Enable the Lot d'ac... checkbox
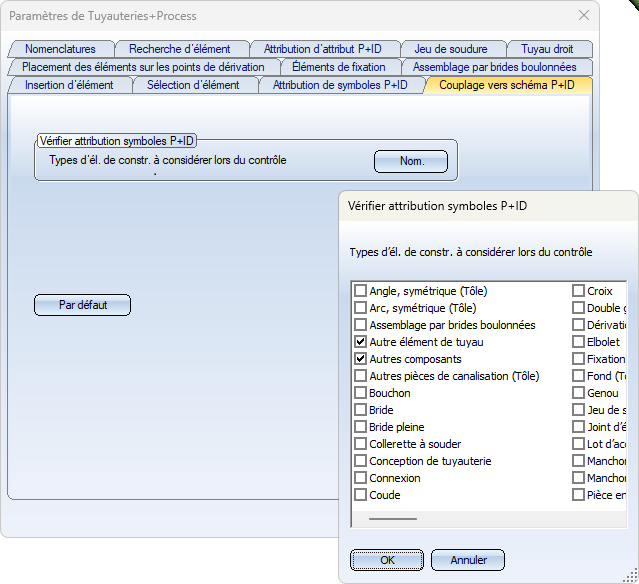Viewport: 639px width, 584px height. tap(578, 443)
